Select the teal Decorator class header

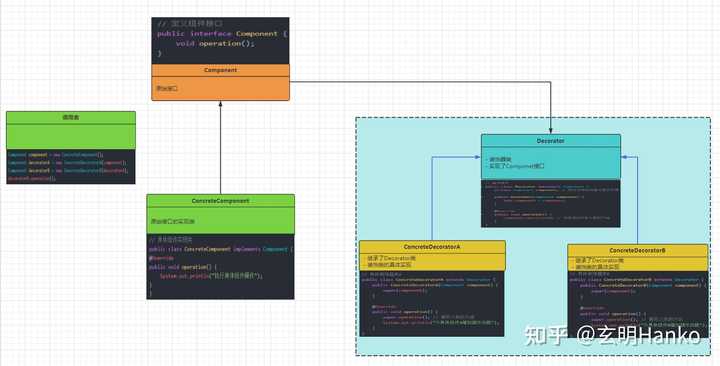click(551, 141)
